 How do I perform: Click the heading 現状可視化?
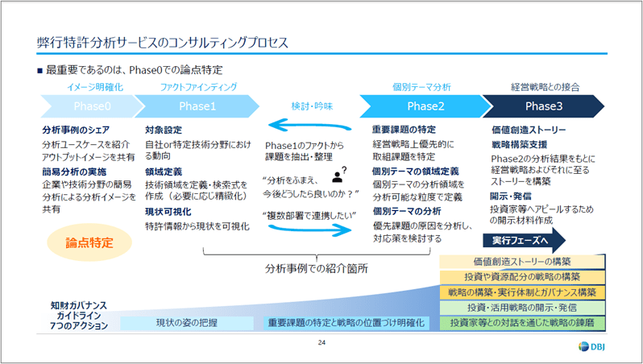[x=168, y=212]
